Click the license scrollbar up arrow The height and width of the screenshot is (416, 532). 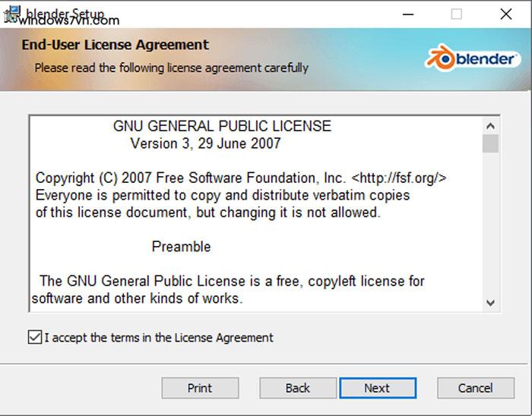pyautogui.click(x=490, y=125)
